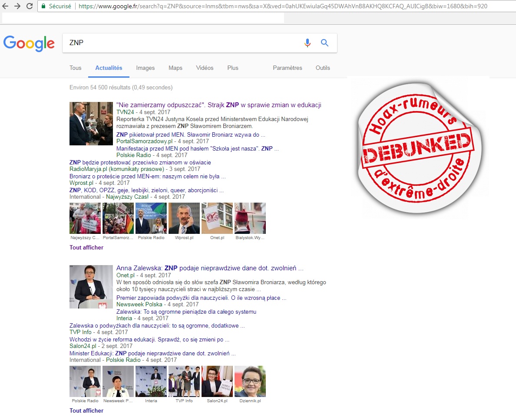This screenshot has width=516, height=420.
Task: Open the Newsweek P... thumbnail
Action: (118, 381)
